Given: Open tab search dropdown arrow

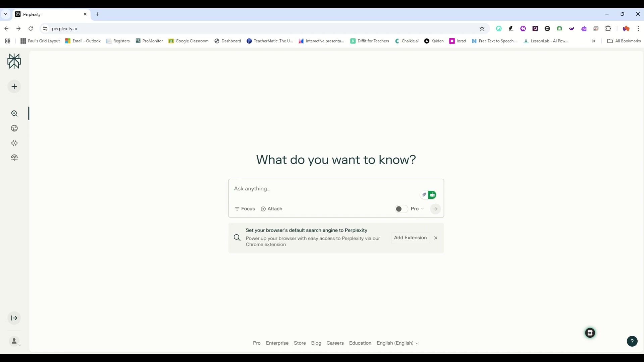Looking at the screenshot, I should coord(6,14).
